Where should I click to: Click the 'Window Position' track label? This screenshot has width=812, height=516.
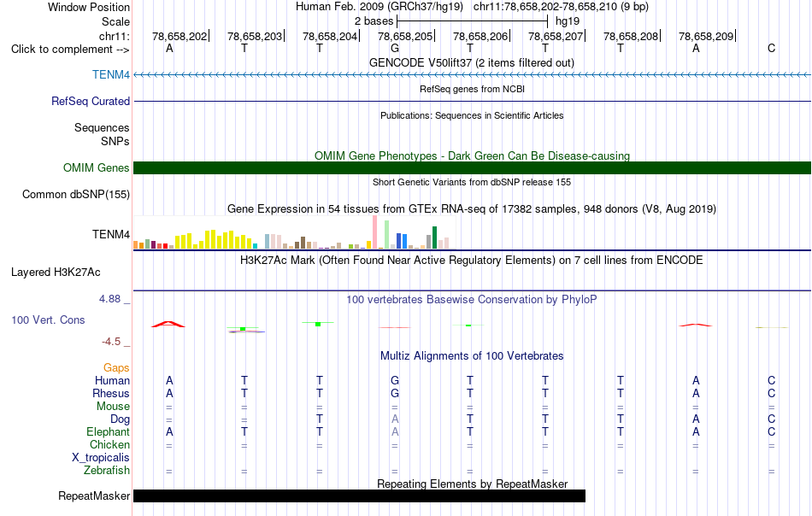click(89, 7)
